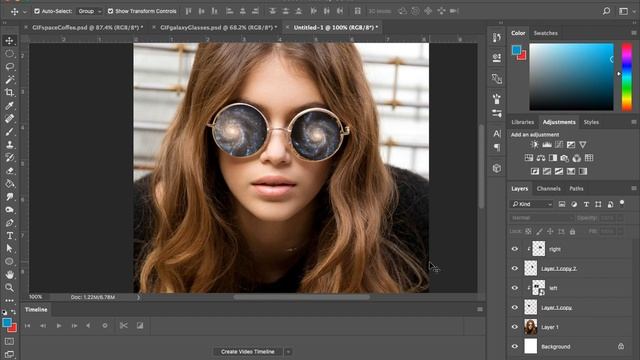Click Create Video Timeline button
This screenshot has height=360, width=640.
tap(247, 351)
